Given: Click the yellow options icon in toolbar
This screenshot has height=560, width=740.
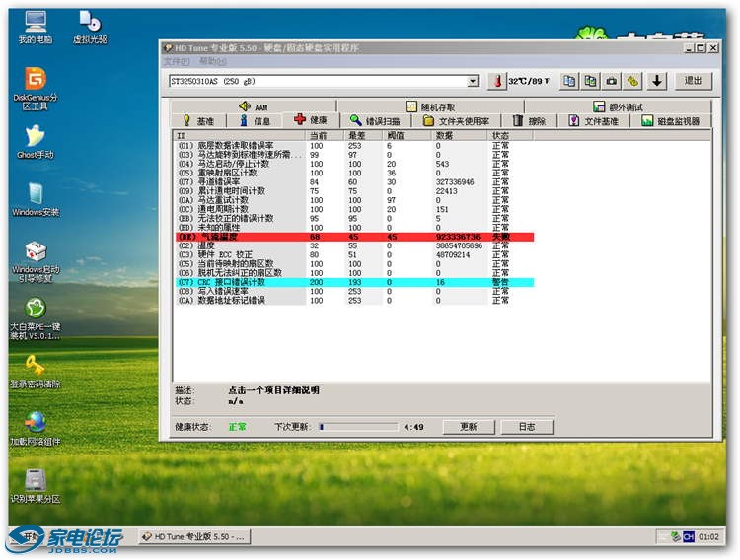Looking at the screenshot, I should [632, 81].
